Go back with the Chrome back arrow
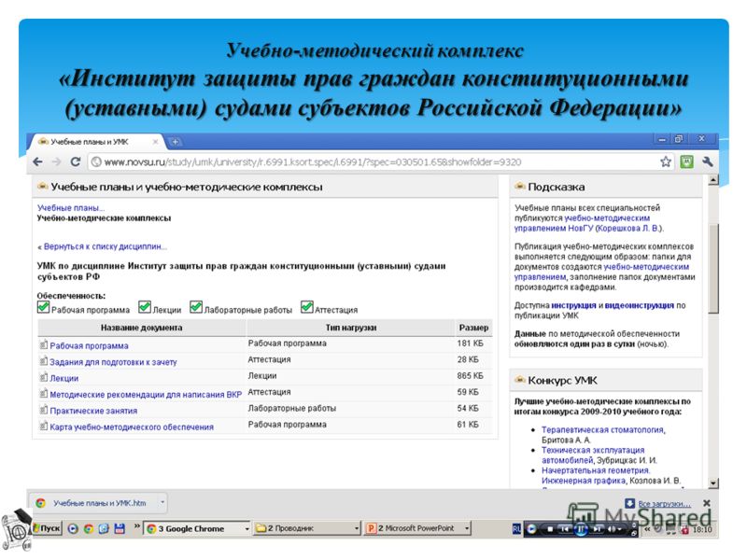Image resolution: width=747 pixels, height=560 pixels. [x=37, y=161]
